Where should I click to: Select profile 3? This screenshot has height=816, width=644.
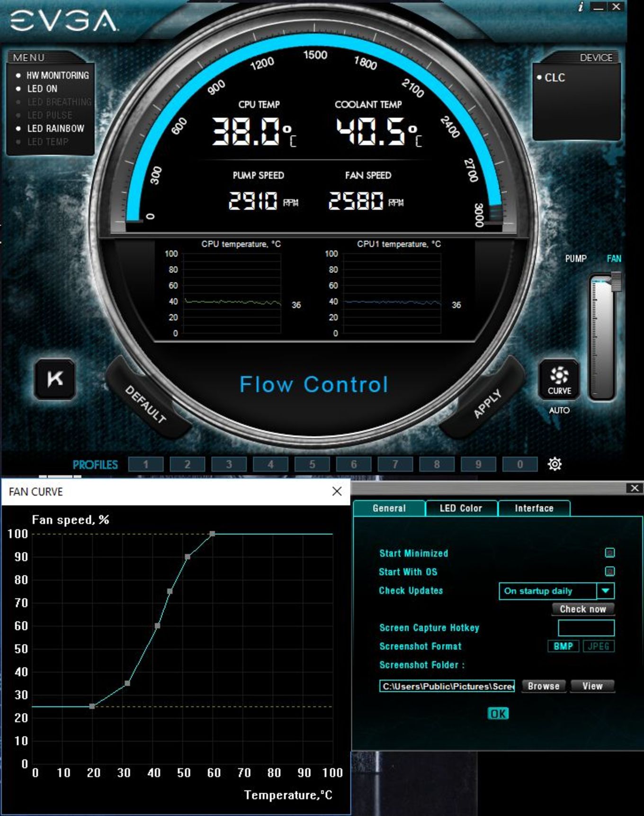229,464
